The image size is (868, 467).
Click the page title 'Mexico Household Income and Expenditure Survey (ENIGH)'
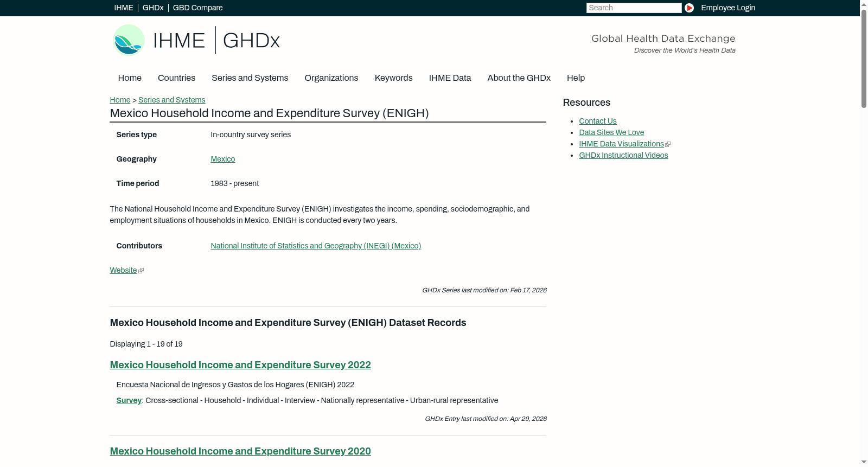269,113
